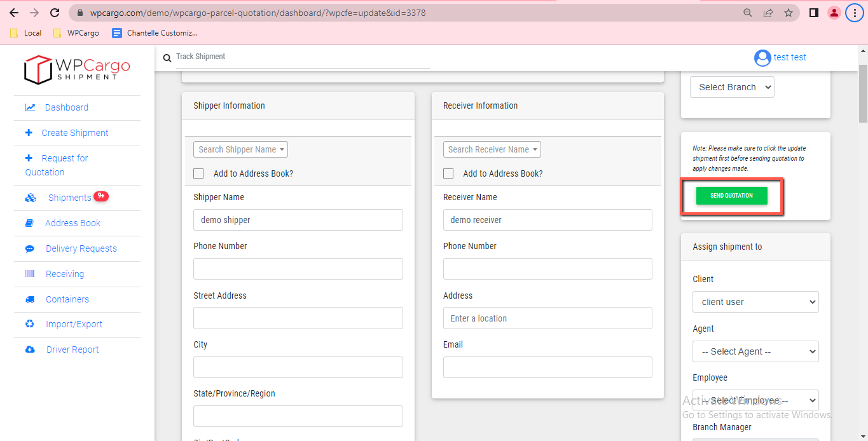Click the State/Province/Region field

pos(298,416)
